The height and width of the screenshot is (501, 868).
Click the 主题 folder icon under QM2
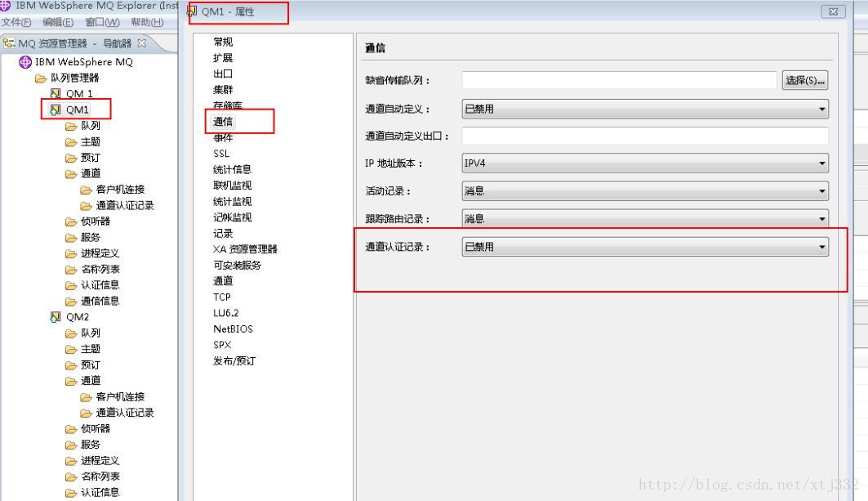point(71,350)
